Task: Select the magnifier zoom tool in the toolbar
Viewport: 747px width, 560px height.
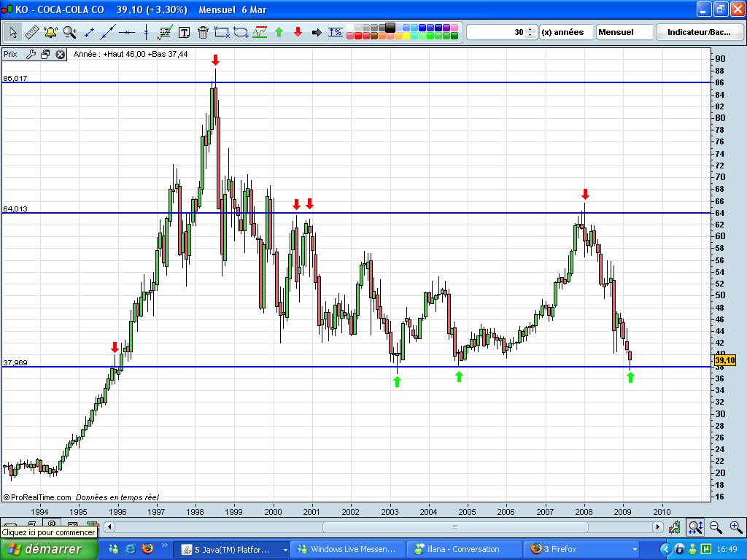Action: click(69, 32)
